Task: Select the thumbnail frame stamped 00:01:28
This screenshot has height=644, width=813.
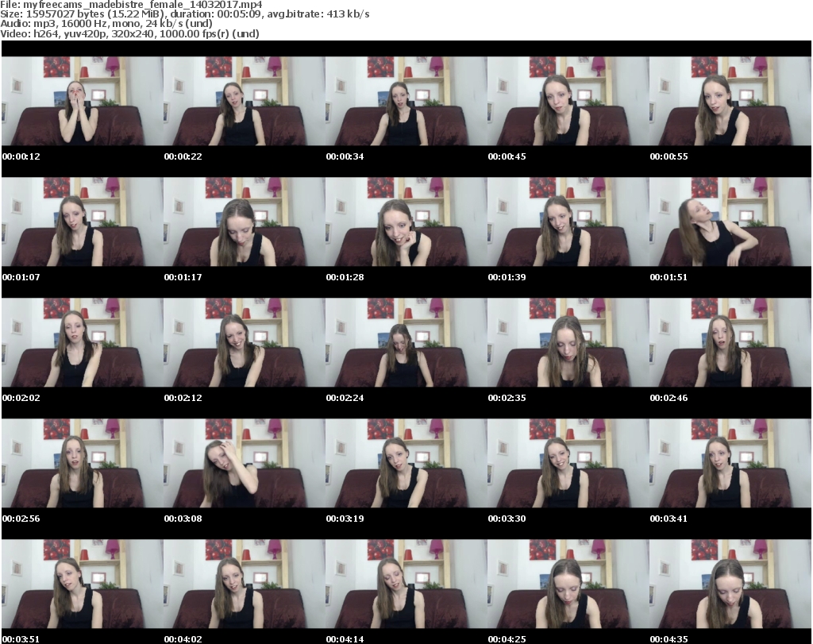Action: (x=406, y=222)
